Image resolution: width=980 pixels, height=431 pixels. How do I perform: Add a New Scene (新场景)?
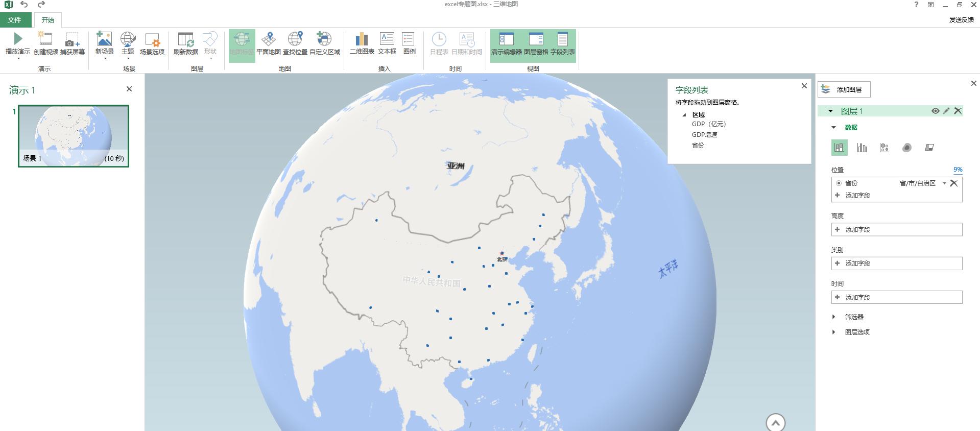[x=104, y=39]
